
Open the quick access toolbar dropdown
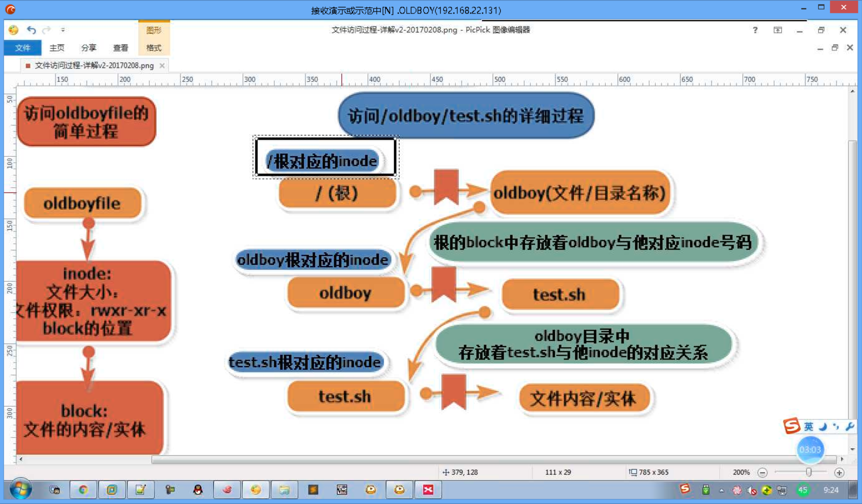62,30
